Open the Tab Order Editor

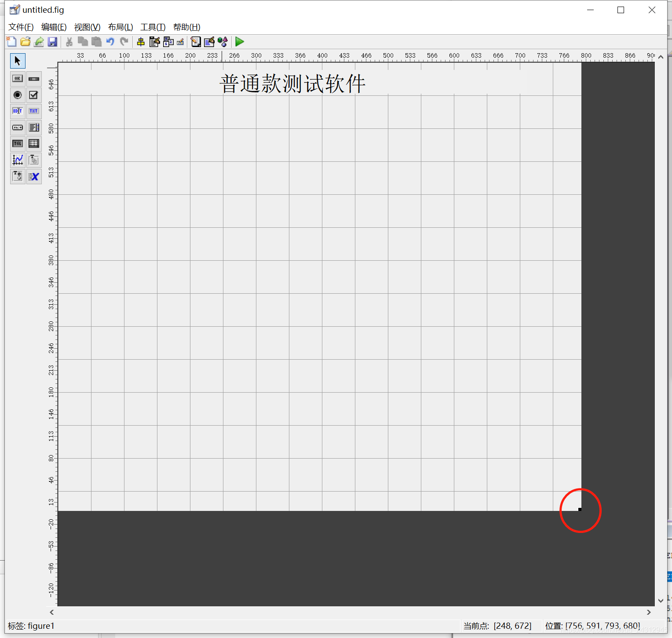(168, 42)
